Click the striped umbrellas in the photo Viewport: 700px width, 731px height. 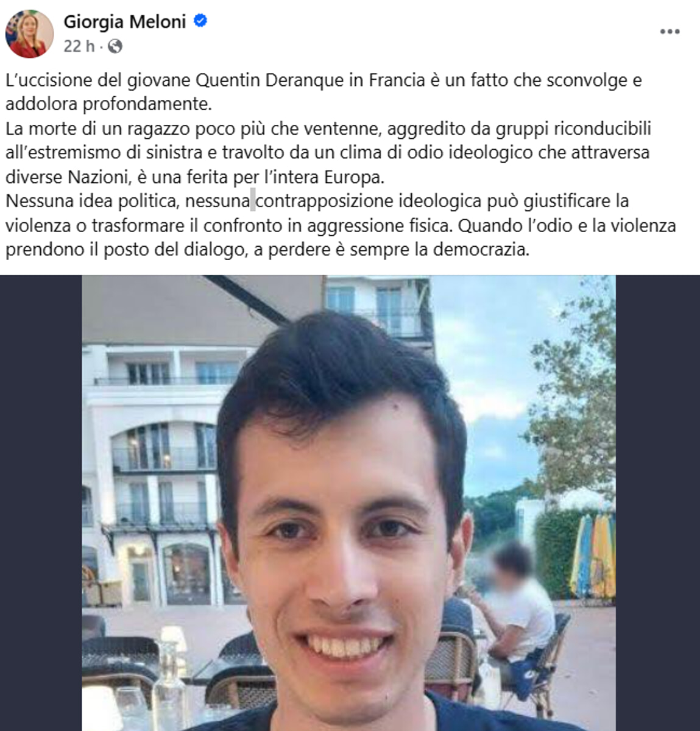(x=593, y=556)
